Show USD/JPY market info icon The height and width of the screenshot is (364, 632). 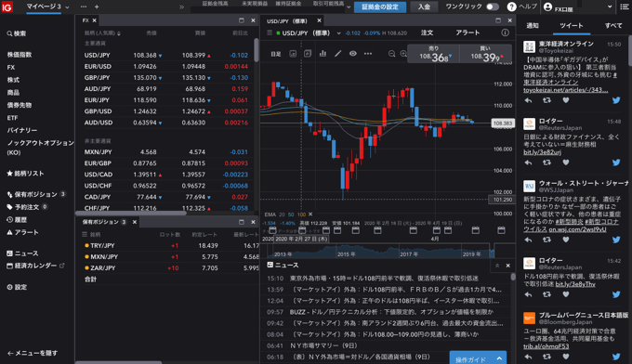click(505, 32)
